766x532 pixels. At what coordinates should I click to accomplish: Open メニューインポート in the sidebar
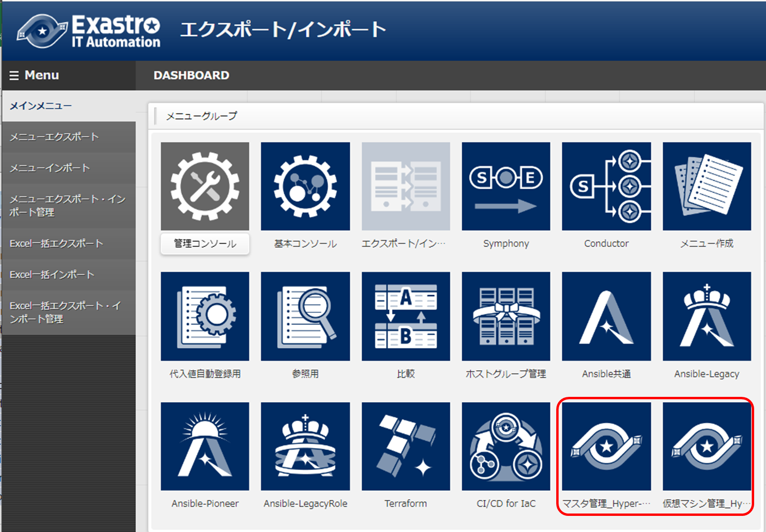[69, 168]
